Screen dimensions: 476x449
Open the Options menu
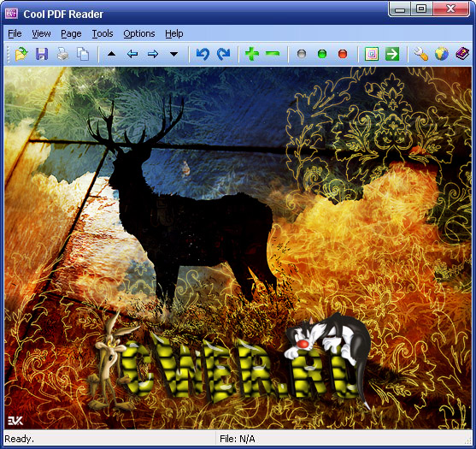pos(139,33)
